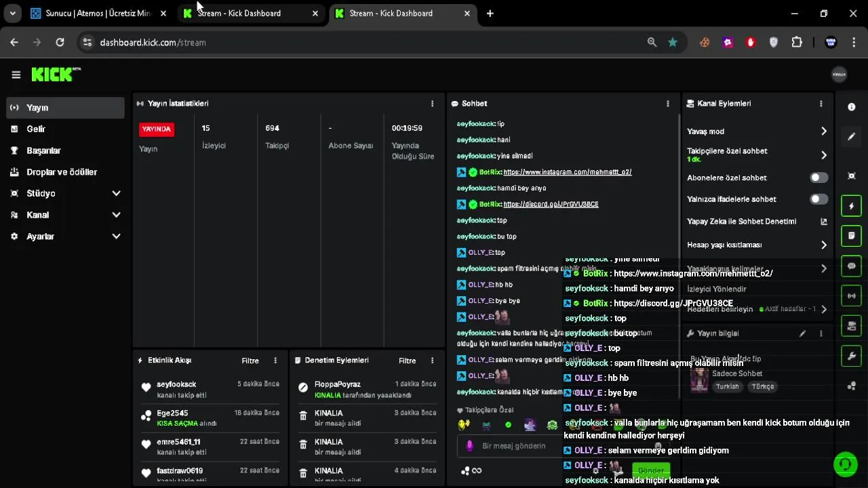The image size is (868, 488).
Task: Click the Türkçe tag
Action: pyautogui.click(x=762, y=386)
